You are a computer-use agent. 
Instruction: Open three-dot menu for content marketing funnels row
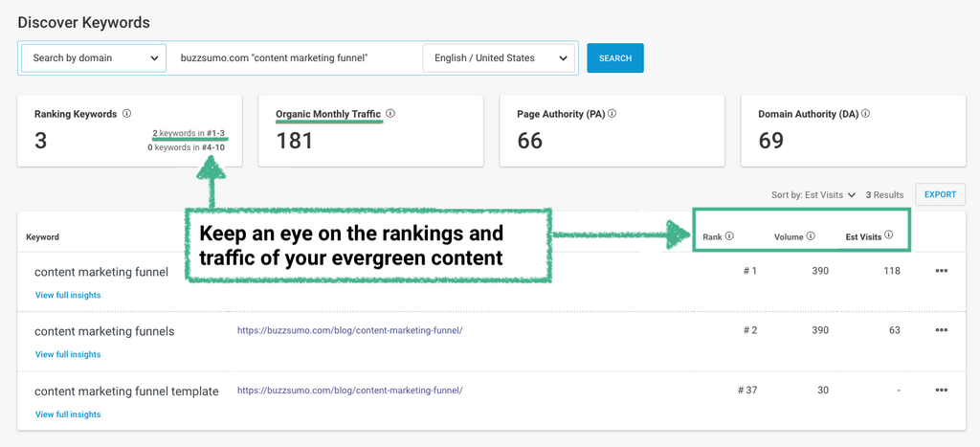pyautogui.click(x=941, y=330)
